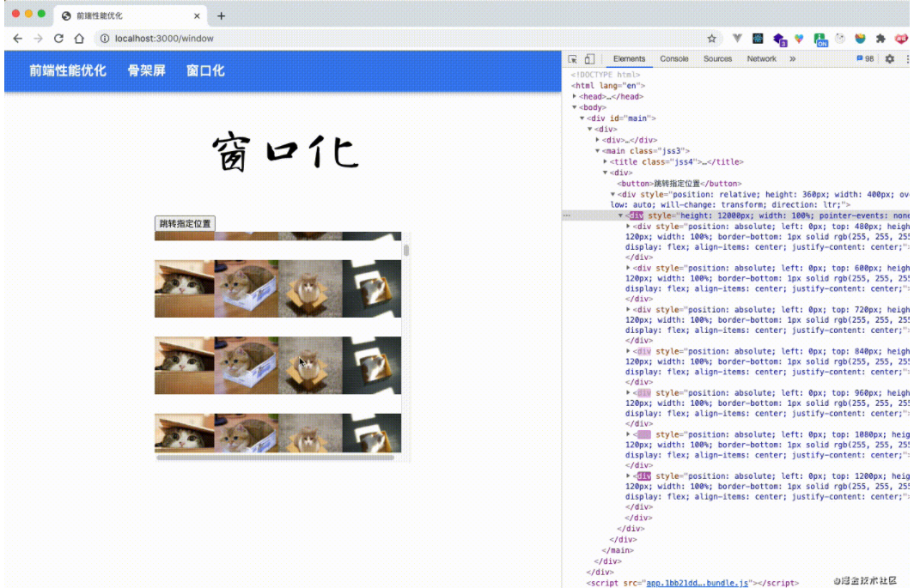Viewport: 920px width, 588px height.
Task: Toggle the device toolbar in DevTools
Action: coord(589,59)
